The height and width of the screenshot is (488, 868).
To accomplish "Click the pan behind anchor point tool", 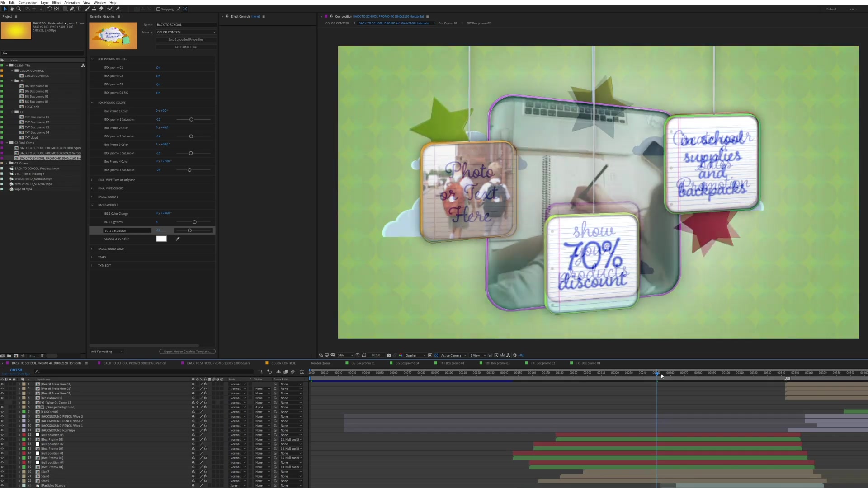I will (x=57, y=9).
